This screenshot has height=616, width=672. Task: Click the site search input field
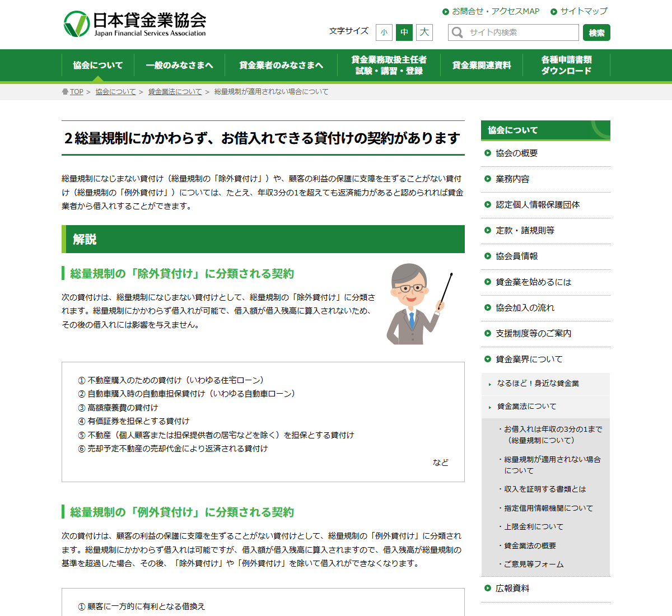coord(514,32)
